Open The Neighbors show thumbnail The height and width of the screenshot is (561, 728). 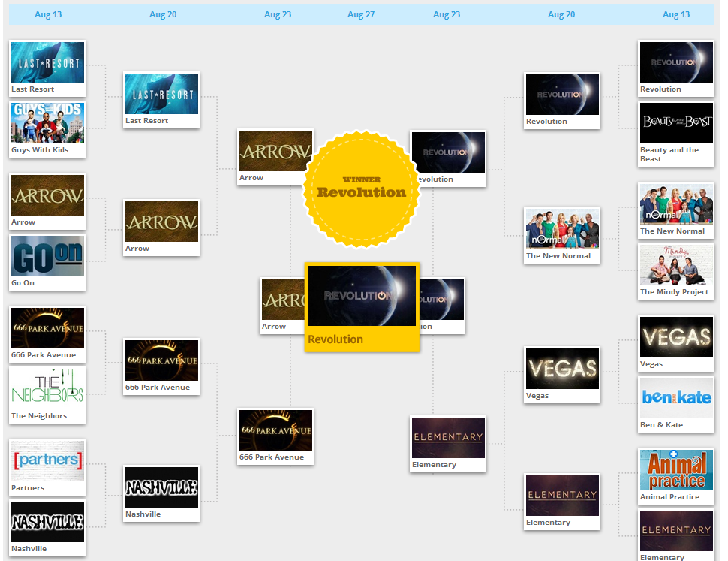[47, 388]
